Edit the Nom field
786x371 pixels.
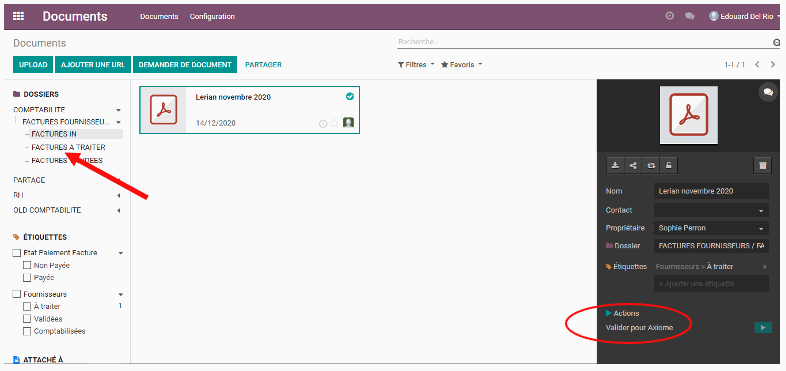coord(711,191)
